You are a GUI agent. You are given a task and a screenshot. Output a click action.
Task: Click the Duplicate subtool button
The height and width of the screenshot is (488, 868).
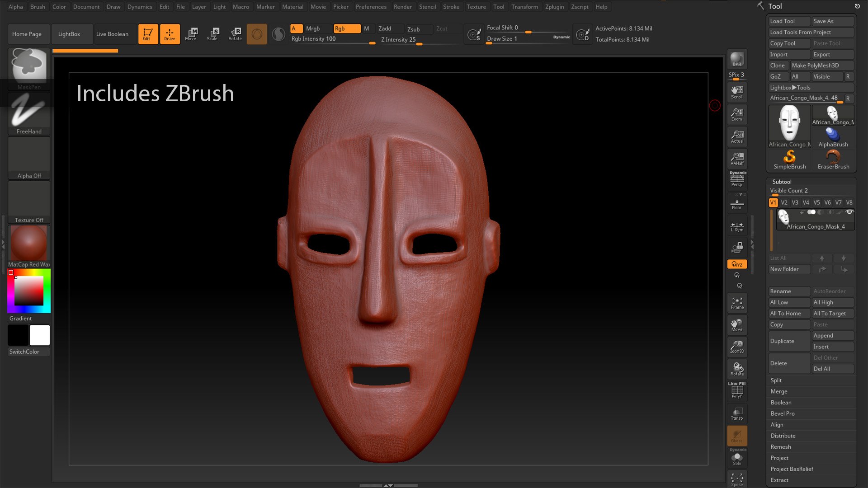click(x=789, y=341)
